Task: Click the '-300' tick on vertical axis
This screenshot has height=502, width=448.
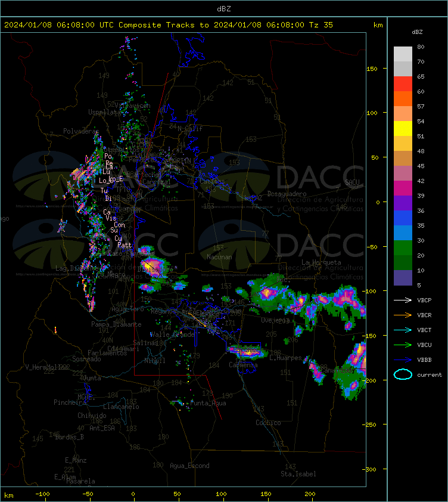Action: pyautogui.click(x=369, y=469)
